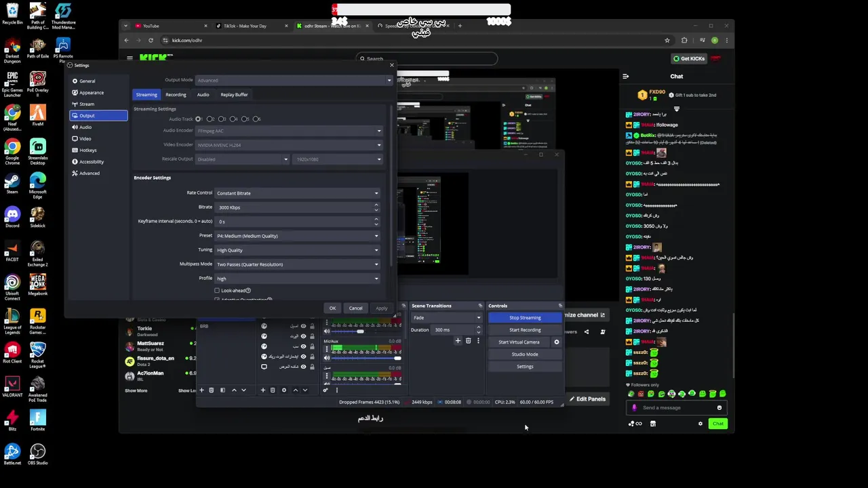Open emote picker in chat input
Viewport: 868px width, 488px height.
click(x=719, y=408)
